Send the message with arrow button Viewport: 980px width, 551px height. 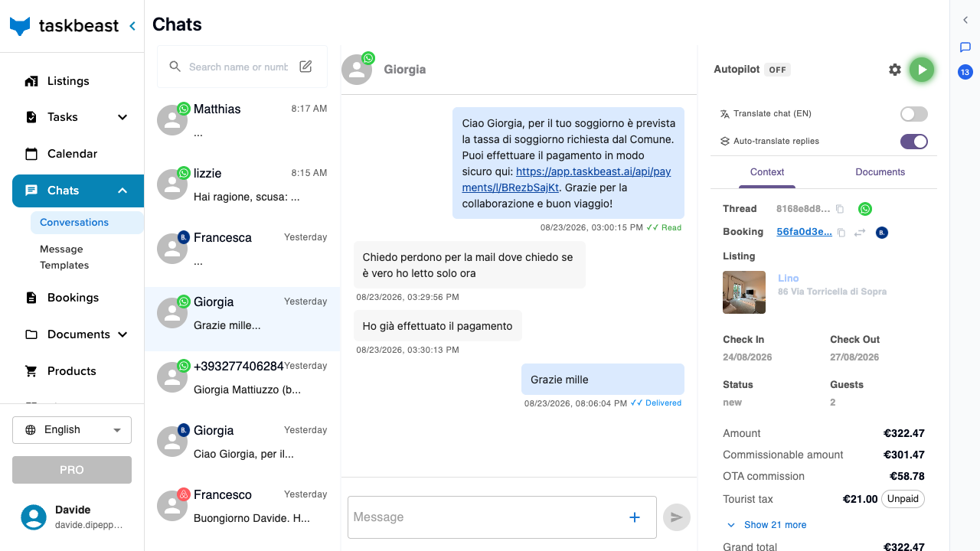(x=677, y=517)
